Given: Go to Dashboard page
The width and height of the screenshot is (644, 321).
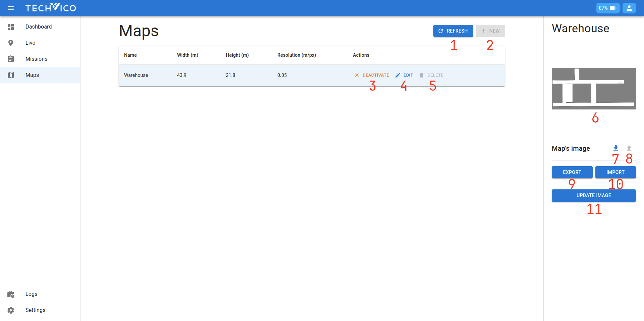Looking at the screenshot, I should tap(40, 27).
